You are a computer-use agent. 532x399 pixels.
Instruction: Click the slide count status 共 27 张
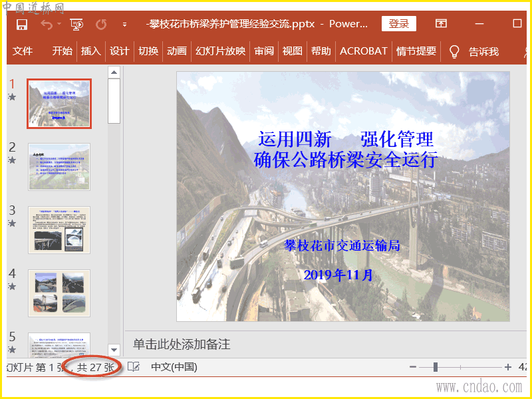95,367
